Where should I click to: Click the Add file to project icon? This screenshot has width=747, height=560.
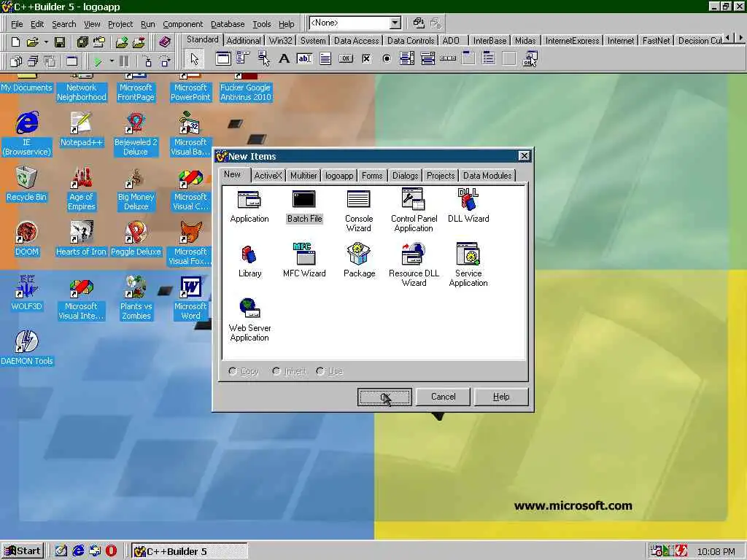122,42
